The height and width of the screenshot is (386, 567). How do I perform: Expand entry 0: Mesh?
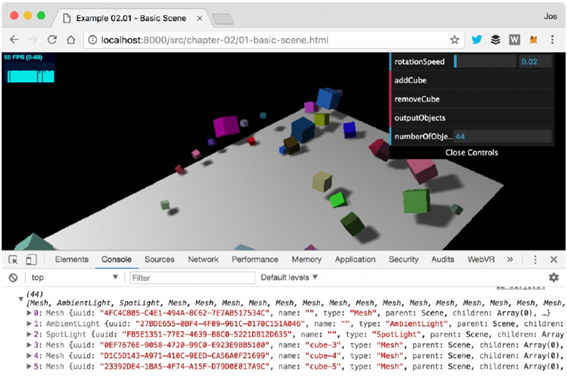tap(29, 313)
